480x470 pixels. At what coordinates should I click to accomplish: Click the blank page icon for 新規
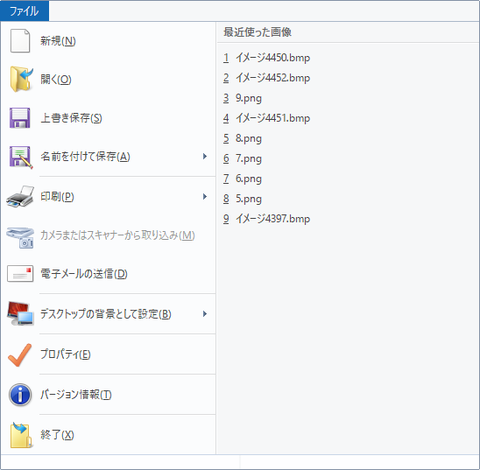(20, 41)
